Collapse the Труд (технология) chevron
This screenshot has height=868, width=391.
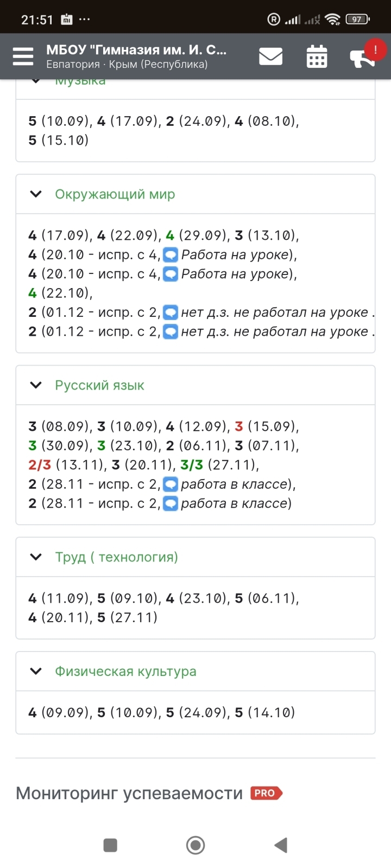(x=36, y=557)
